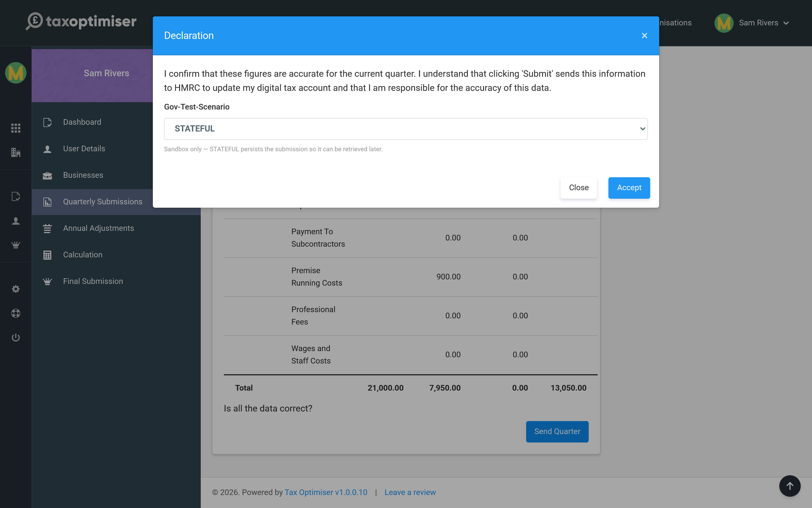Click the person icon in narrow rail
Image resolution: width=812 pixels, height=508 pixels.
16,221
